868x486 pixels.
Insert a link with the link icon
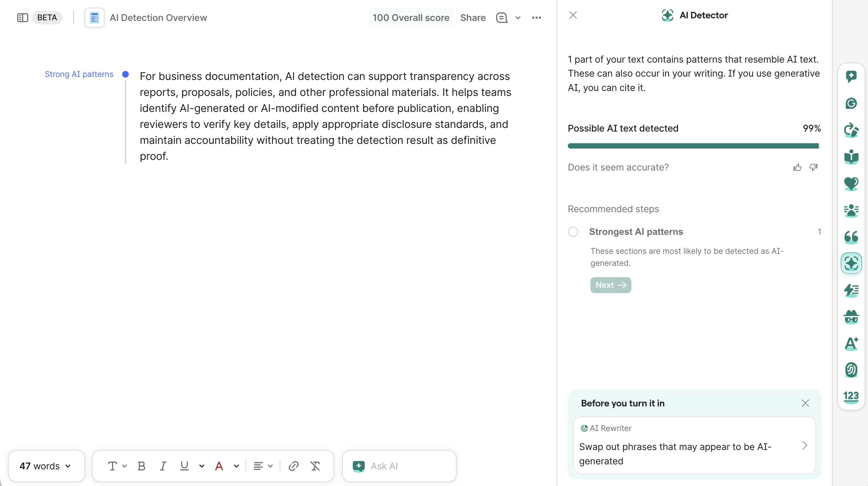click(294, 466)
